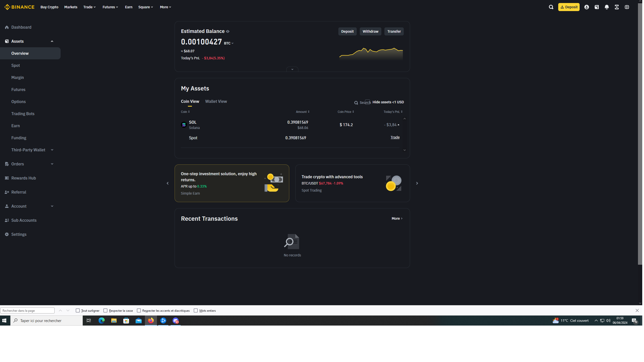Open Buy Crypto menu item

49,7
